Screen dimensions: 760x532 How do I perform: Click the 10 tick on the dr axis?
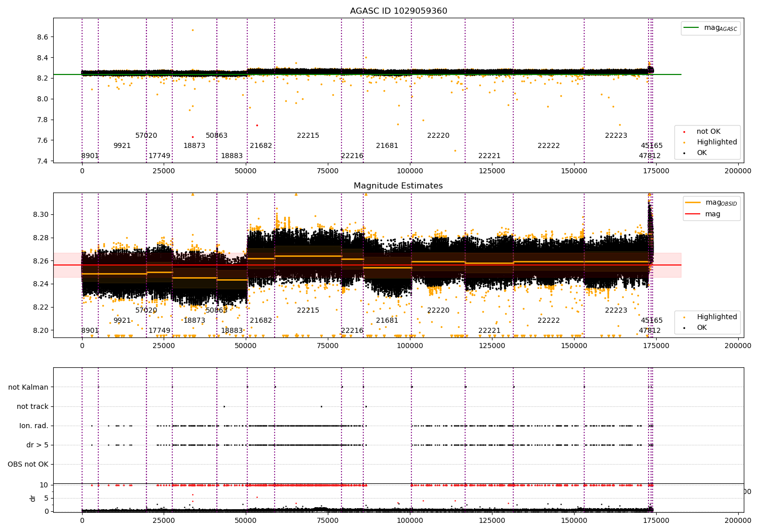pos(44,485)
